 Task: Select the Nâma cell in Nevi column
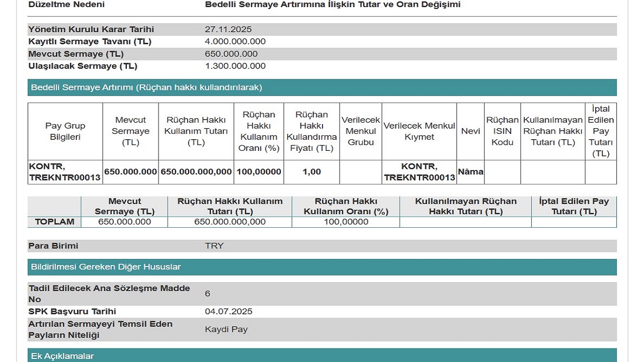470,172
